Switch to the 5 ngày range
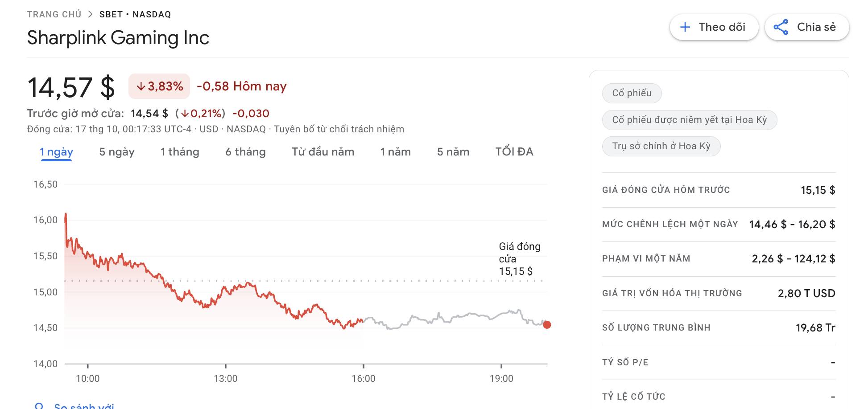This screenshot has height=409, width=868. point(116,152)
